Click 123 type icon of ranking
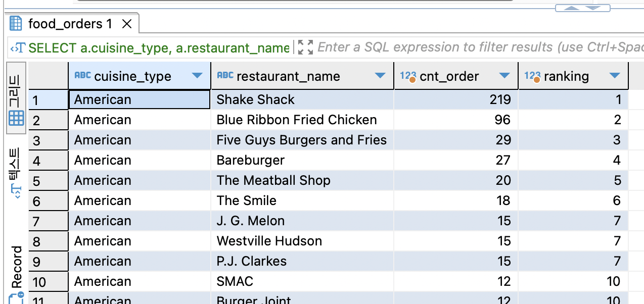 [532, 76]
